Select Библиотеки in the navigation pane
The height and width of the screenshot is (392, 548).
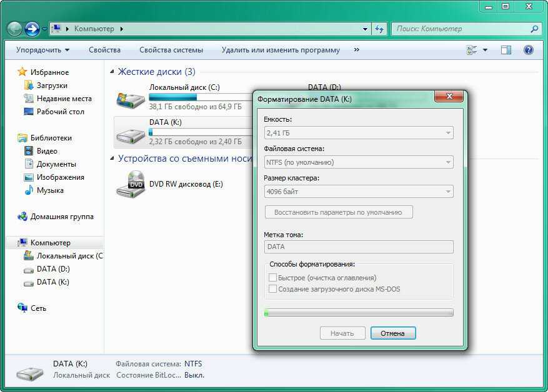(x=51, y=138)
